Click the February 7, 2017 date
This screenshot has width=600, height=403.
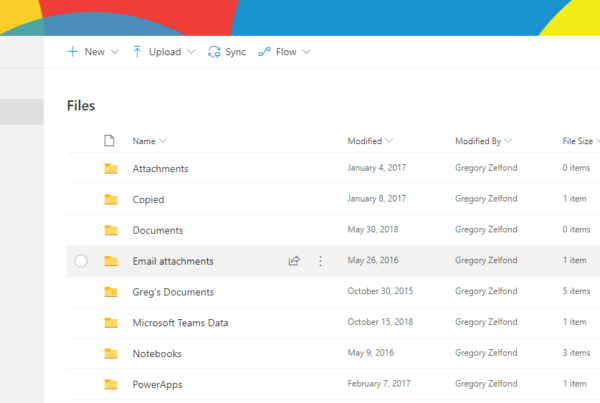tap(379, 383)
